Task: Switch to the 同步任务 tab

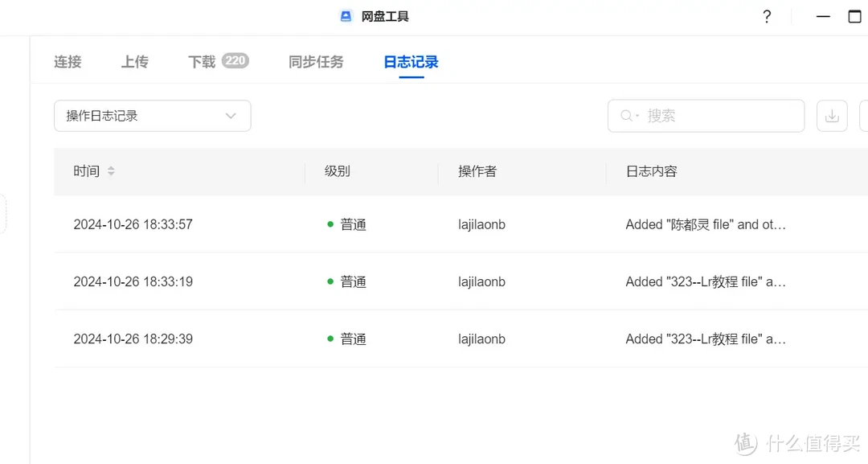Action: (x=316, y=61)
